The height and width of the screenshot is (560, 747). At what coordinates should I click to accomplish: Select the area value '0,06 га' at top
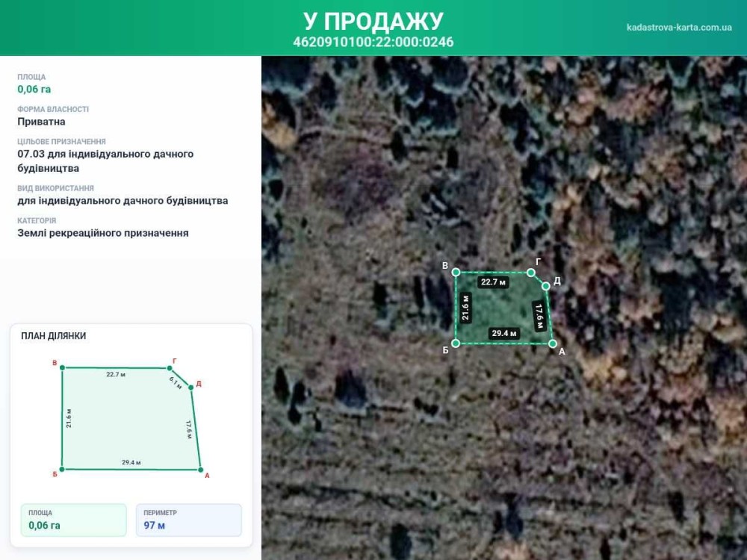tap(34, 89)
